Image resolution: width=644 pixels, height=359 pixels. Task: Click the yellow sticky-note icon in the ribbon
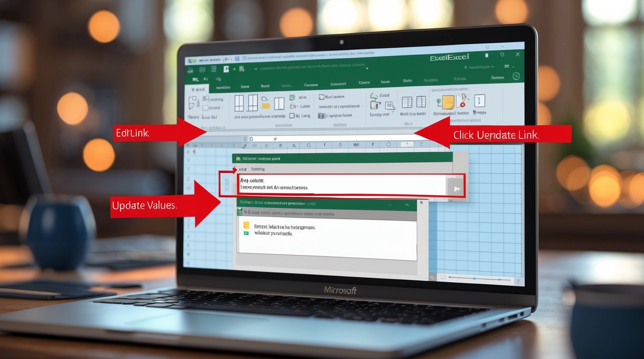click(x=448, y=102)
